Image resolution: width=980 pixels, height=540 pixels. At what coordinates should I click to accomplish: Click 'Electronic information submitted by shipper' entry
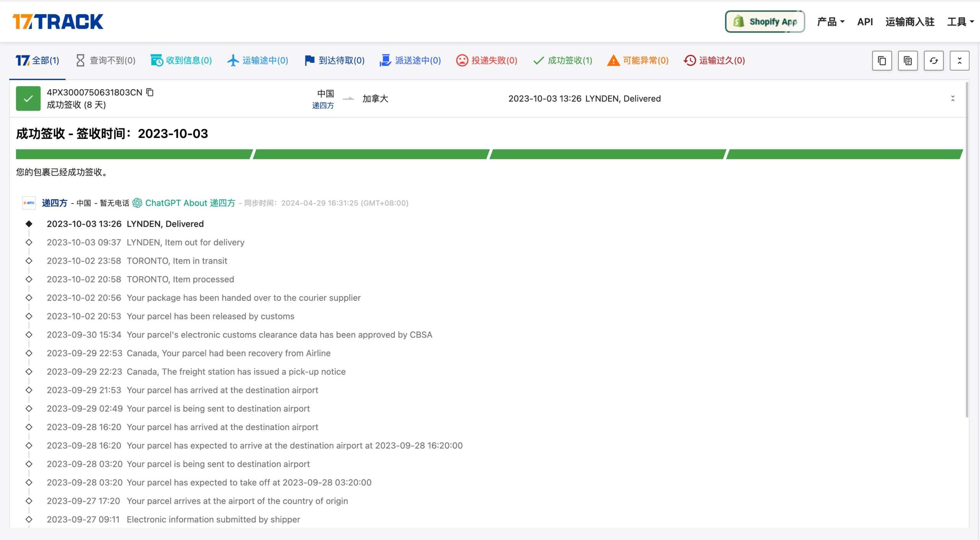click(213, 520)
